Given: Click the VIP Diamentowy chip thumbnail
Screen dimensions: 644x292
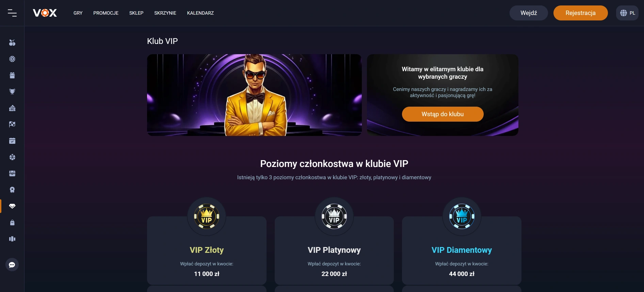Looking at the screenshot, I should tap(462, 216).
